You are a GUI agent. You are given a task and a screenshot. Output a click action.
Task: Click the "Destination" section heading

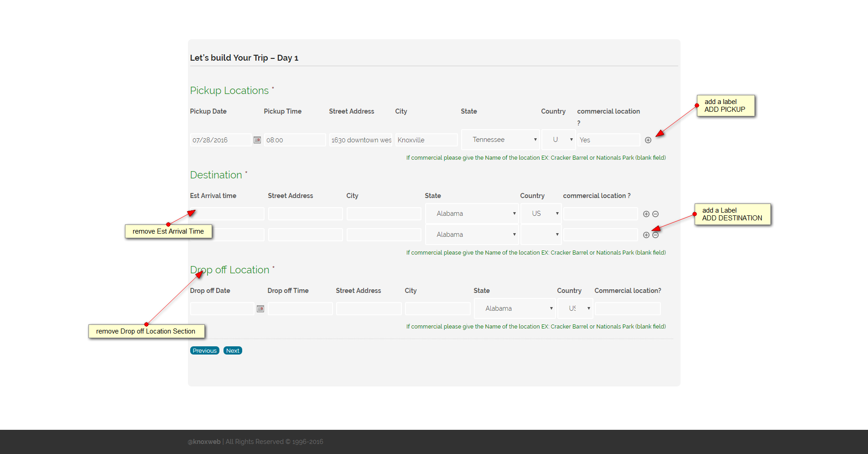point(216,175)
